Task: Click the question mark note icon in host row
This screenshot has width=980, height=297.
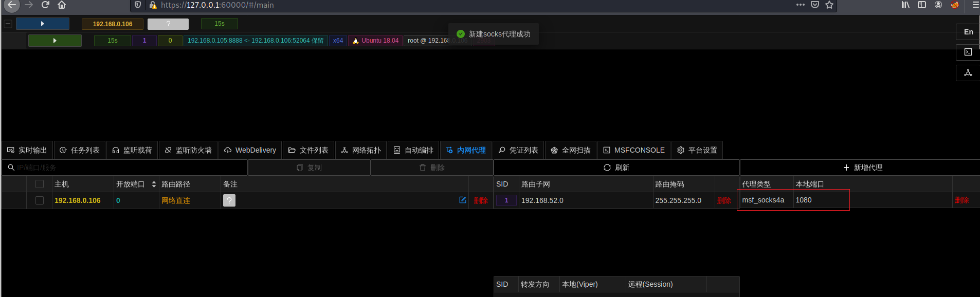Action: tap(229, 200)
